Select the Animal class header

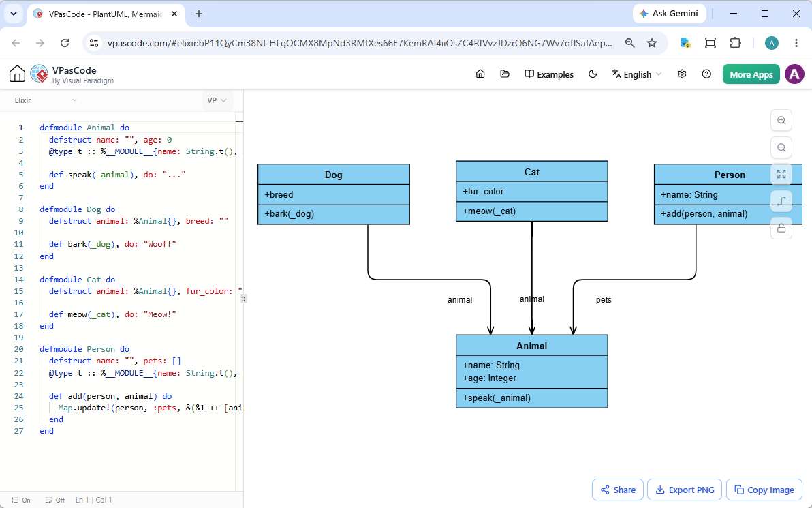click(532, 346)
